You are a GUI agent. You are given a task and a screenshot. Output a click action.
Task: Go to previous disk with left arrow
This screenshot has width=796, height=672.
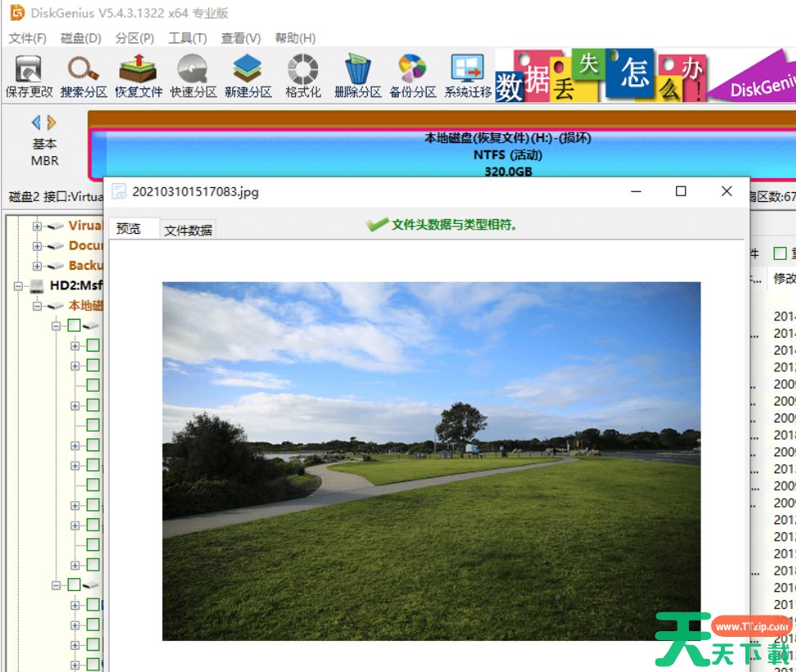pyautogui.click(x=36, y=123)
